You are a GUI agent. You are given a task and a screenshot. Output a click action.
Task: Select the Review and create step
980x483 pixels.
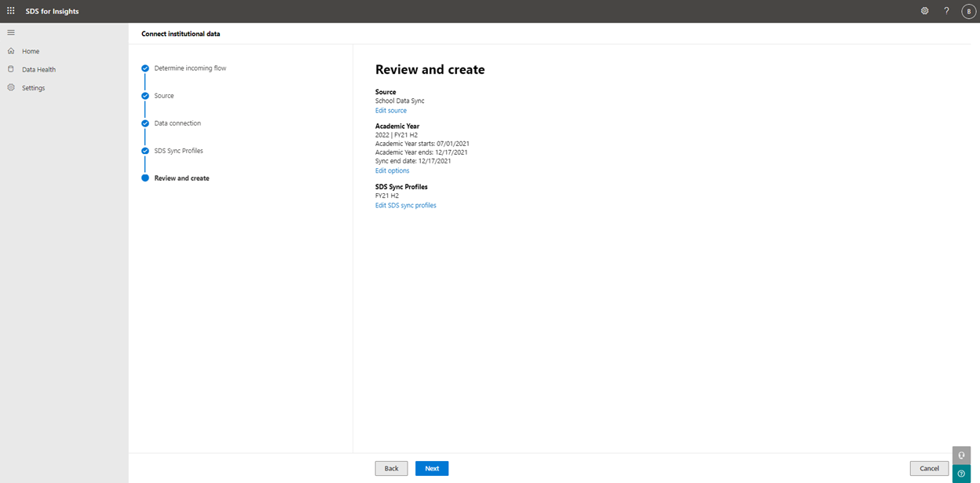181,178
